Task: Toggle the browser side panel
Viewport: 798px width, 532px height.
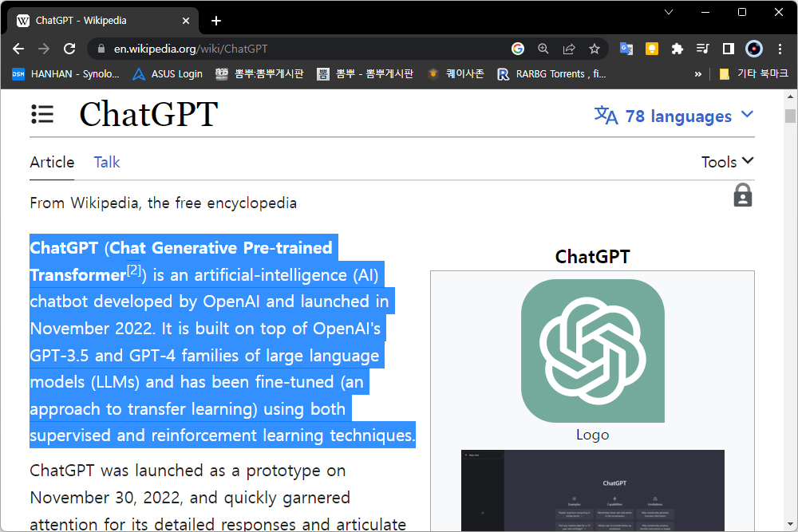Action: pyautogui.click(x=729, y=49)
